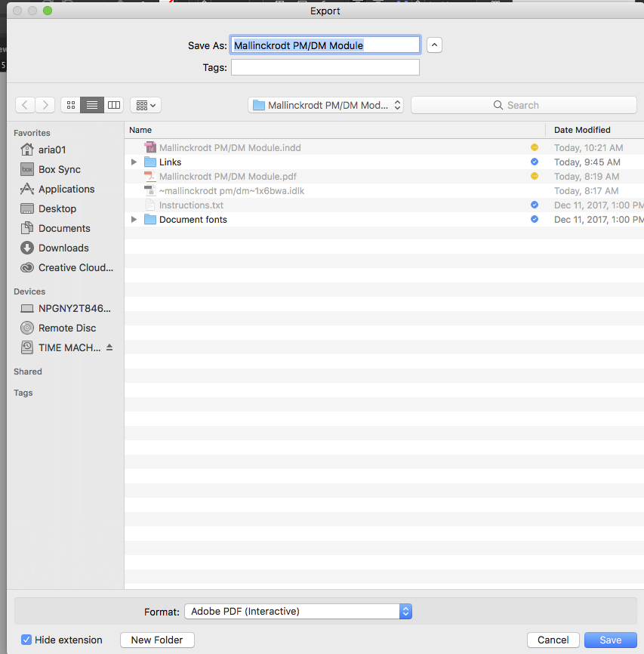Screen dimensions: 644x654
Task: Expand the Links folder
Action: tap(134, 162)
